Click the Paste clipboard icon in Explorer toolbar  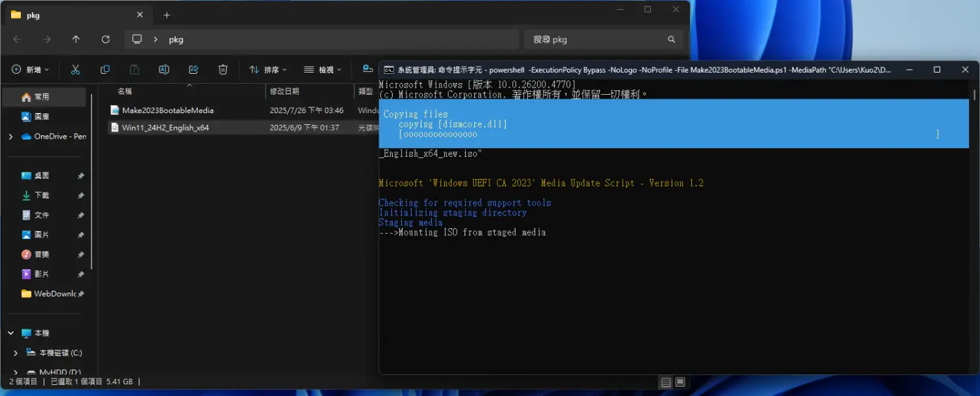[x=135, y=69]
